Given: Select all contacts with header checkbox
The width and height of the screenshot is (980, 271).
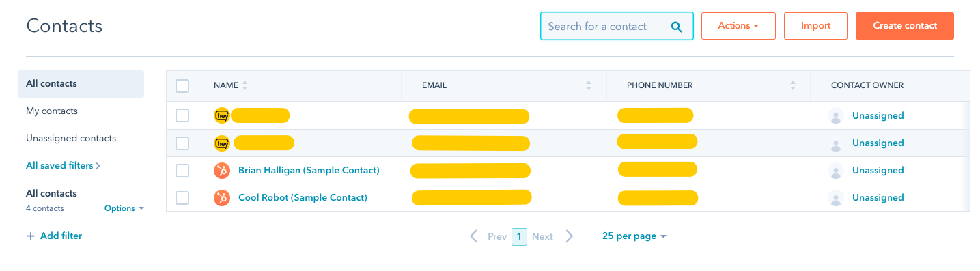Looking at the screenshot, I should 182,86.
